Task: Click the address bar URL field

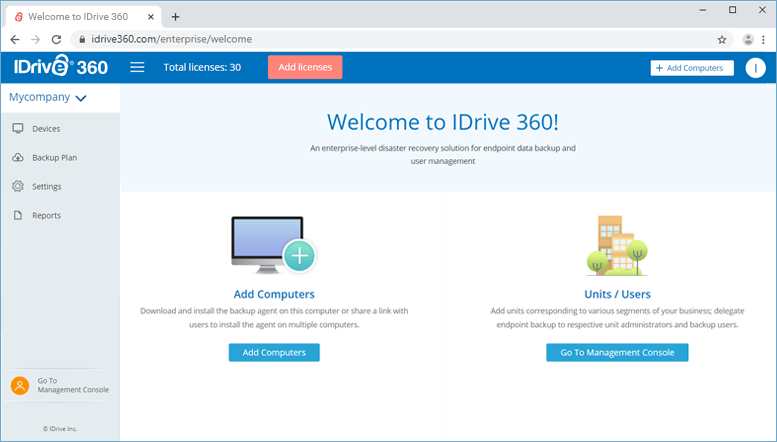Action: 401,39
